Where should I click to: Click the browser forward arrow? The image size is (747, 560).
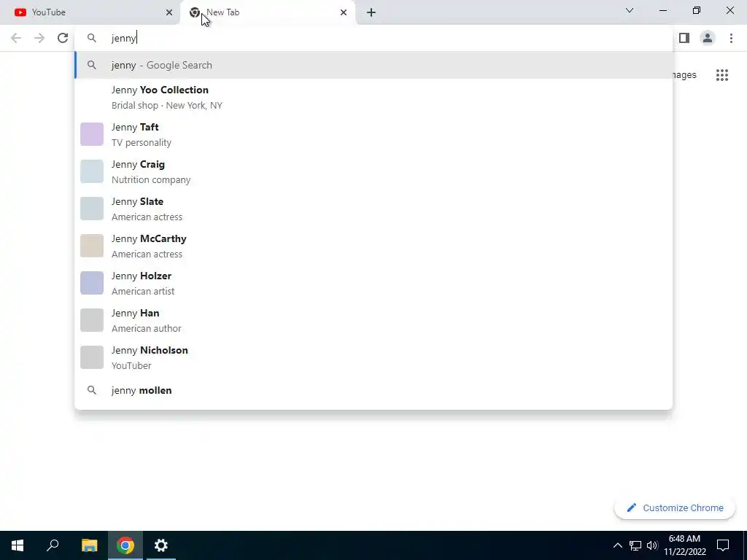tap(39, 38)
